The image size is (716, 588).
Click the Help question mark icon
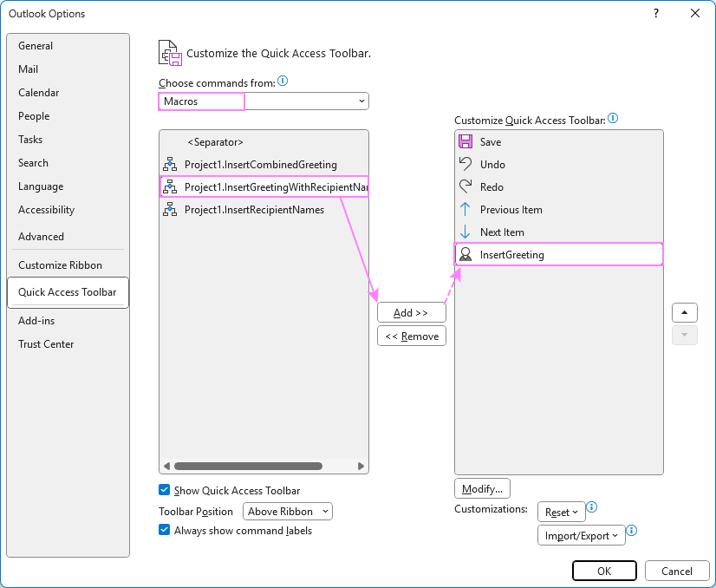click(656, 13)
